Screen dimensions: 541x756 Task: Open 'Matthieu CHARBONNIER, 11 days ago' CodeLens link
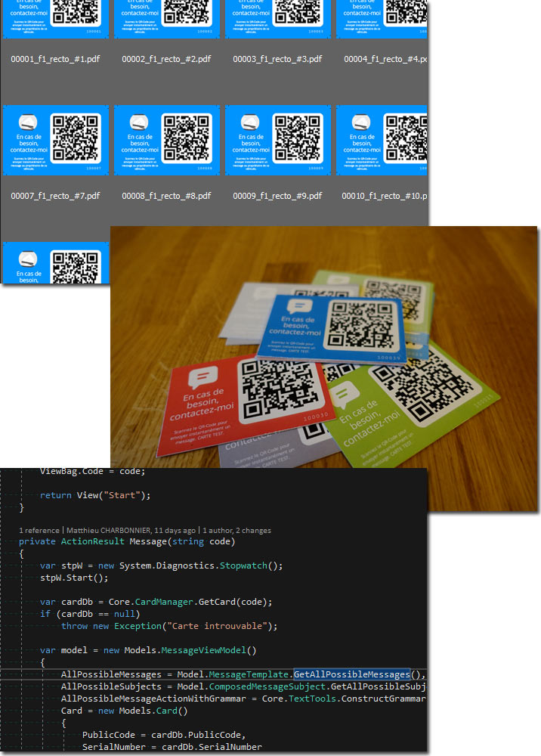(131, 531)
